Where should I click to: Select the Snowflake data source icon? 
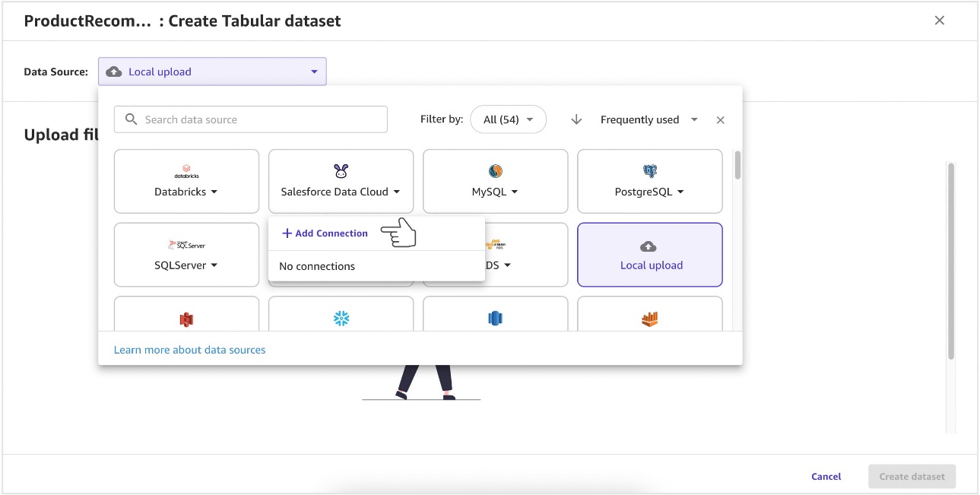tap(341, 319)
